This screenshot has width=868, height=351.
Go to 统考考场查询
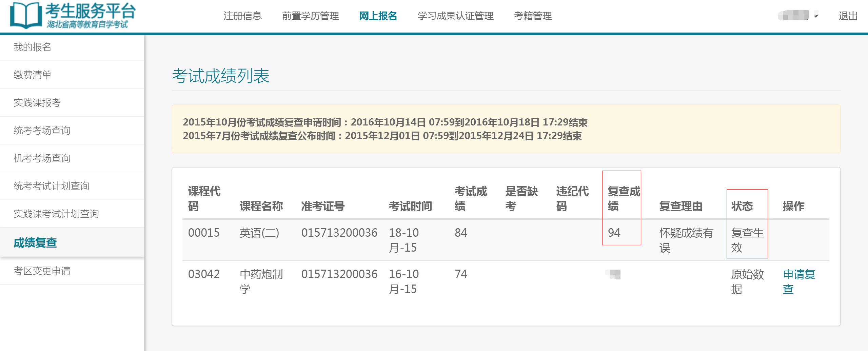[x=42, y=130]
